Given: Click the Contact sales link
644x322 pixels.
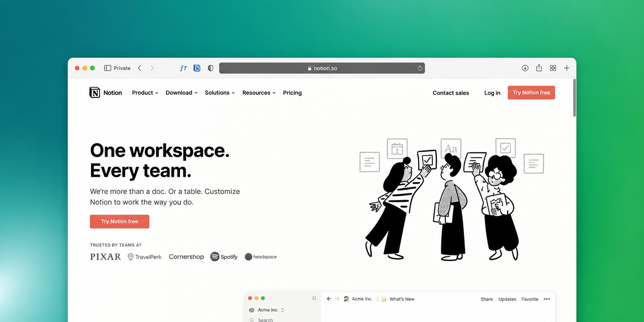Looking at the screenshot, I should click(x=451, y=93).
